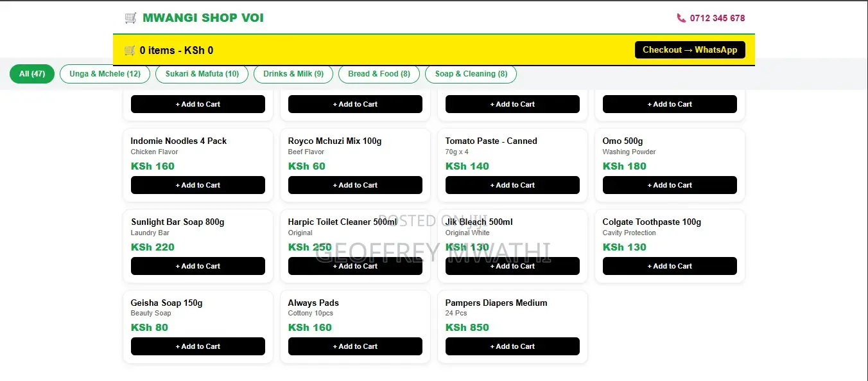
Task: Add Tomato Paste - Canned to cart
Action: click(512, 185)
